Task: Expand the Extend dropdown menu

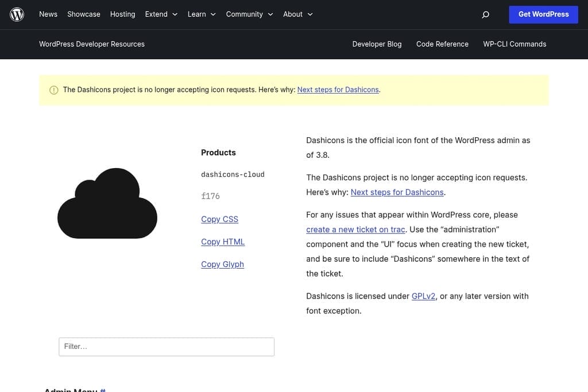Action: click(161, 14)
